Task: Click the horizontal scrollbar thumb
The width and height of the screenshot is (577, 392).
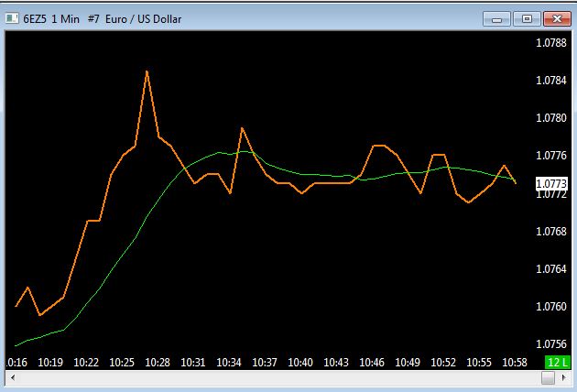Action: (x=548, y=377)
